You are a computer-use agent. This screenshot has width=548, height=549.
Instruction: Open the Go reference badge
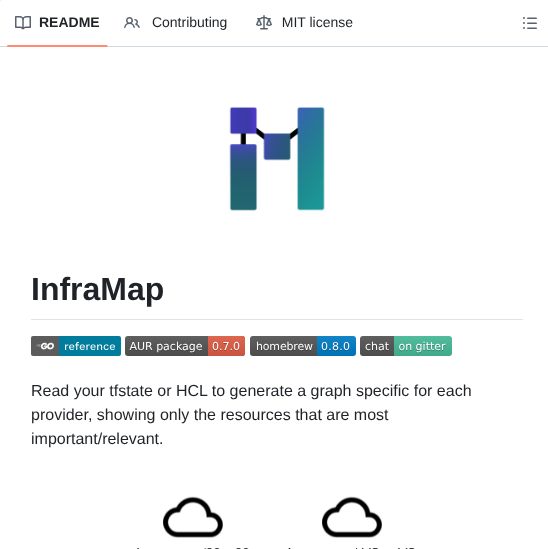[76, 346]
